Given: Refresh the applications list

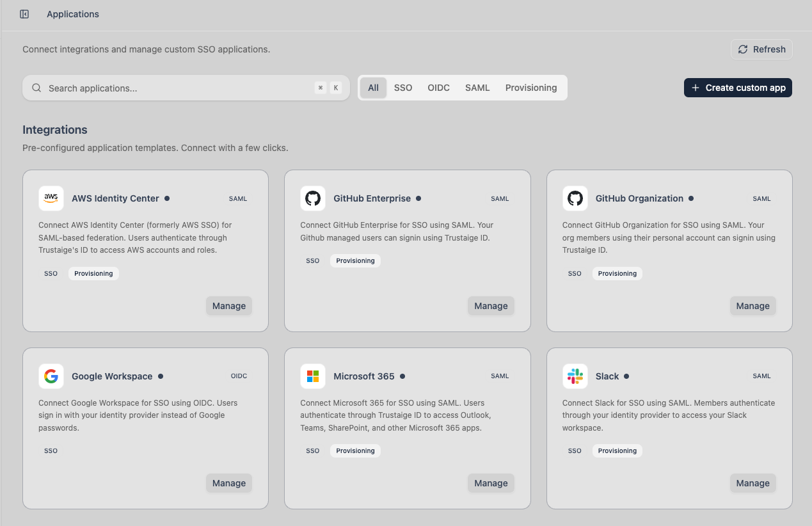Looking at the screenshot, I should point(761,49).
